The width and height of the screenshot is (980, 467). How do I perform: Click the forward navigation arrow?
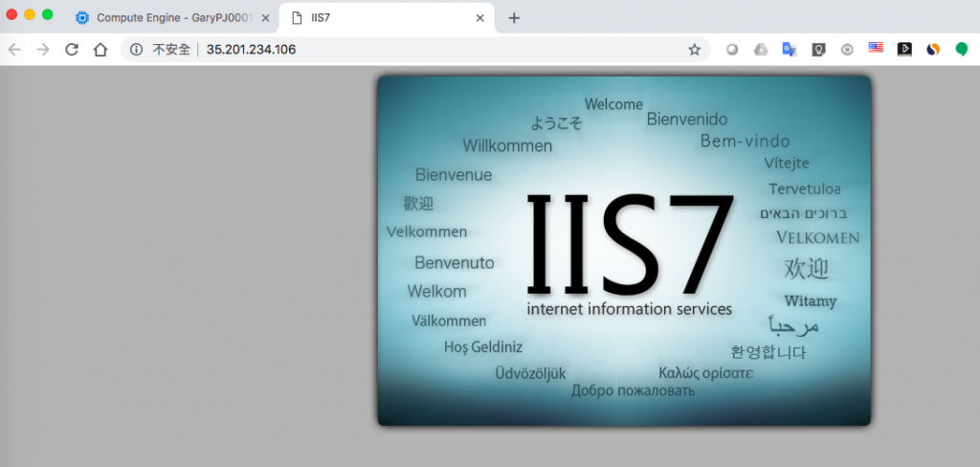tap(43, 50)
